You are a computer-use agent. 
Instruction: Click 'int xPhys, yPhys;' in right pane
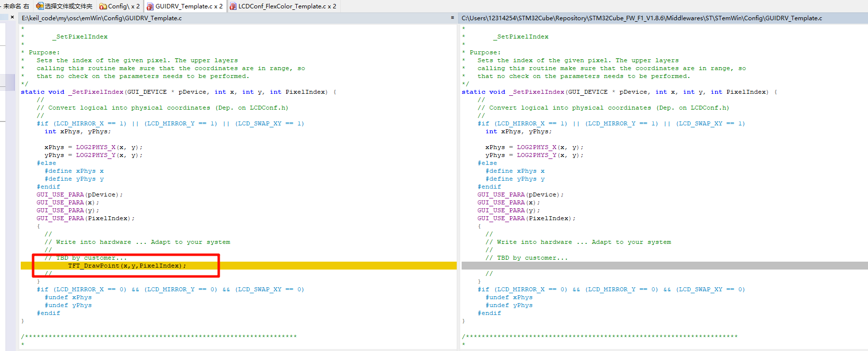pyautogui.click(x=519, y=131)
